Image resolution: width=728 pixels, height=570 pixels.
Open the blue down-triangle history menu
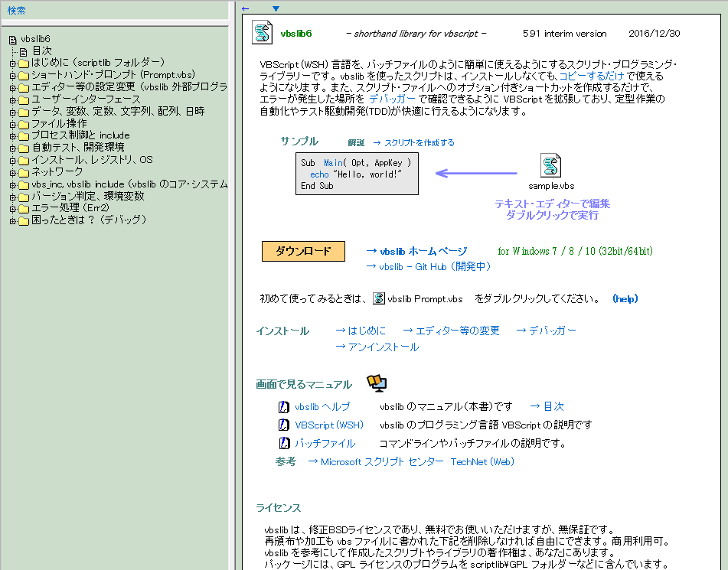[x=276, y=8]
